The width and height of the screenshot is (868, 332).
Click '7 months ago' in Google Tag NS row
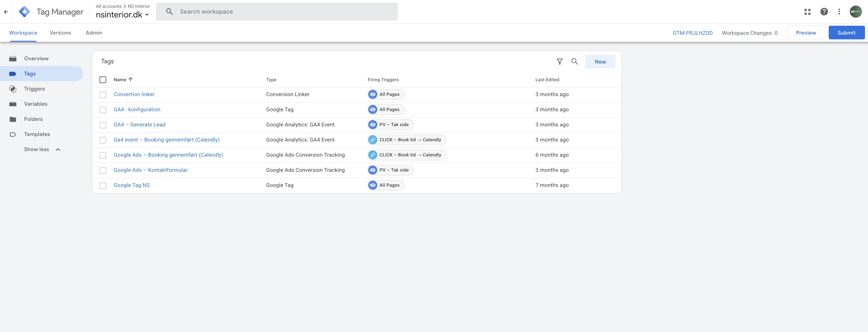pyautogui.click(x=552, y=185)
